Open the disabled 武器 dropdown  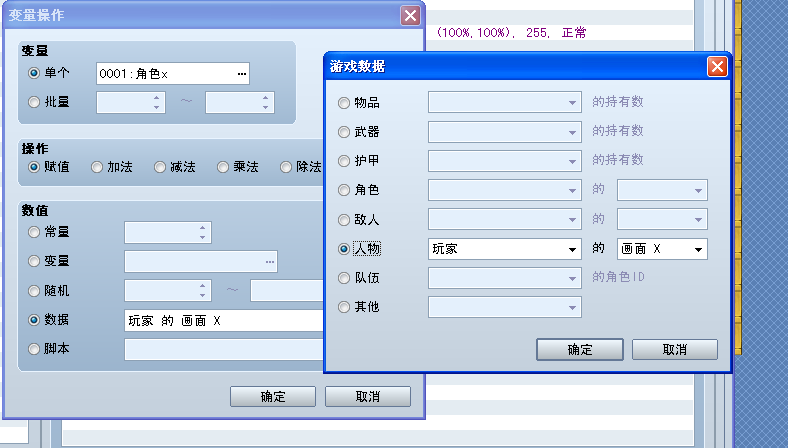[505, 132]
